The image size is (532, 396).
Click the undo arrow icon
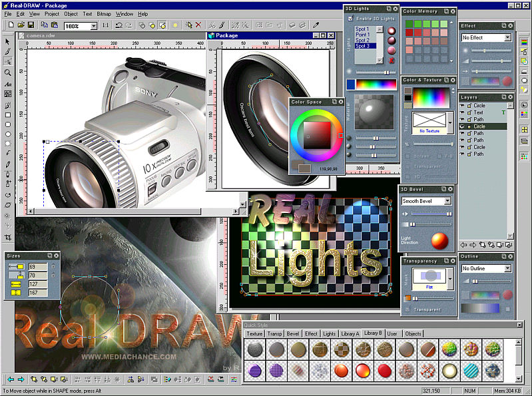119,25
